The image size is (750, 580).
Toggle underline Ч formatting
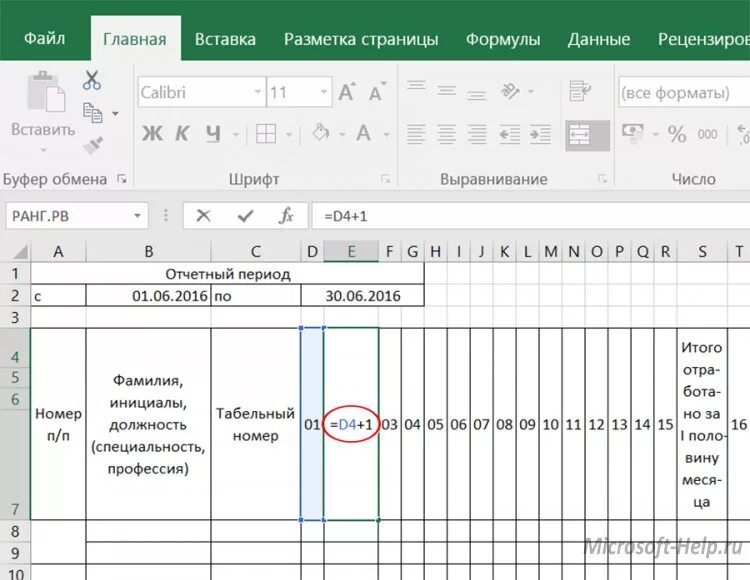[x=213, y=134]
